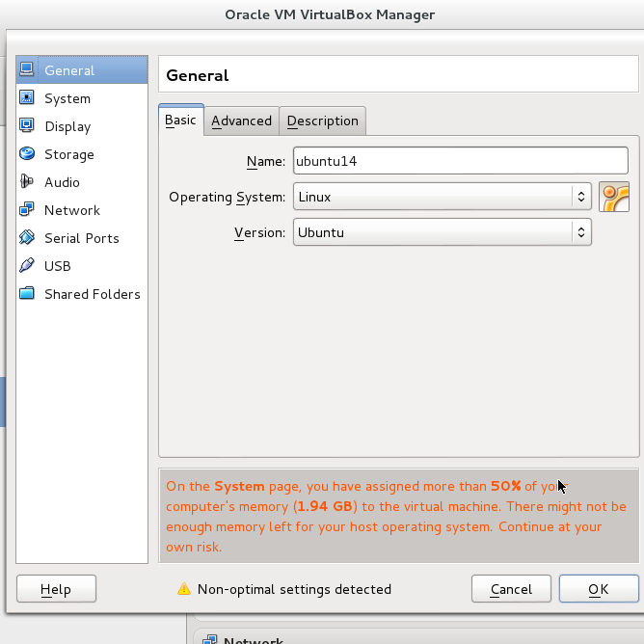Screen dimensions: 644x644
Task: Click the Network icon in settings sidebar
Action: (x=27, y=209)
